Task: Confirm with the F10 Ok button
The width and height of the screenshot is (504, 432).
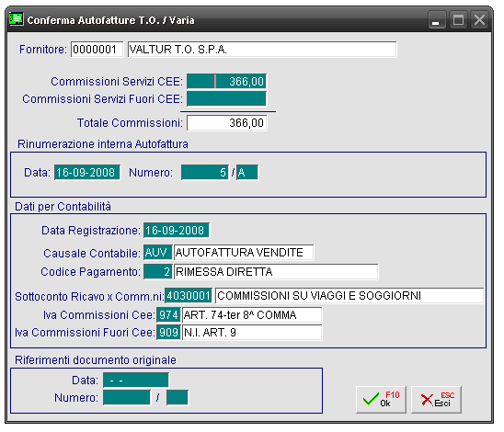Action: (x=381, y=399)
